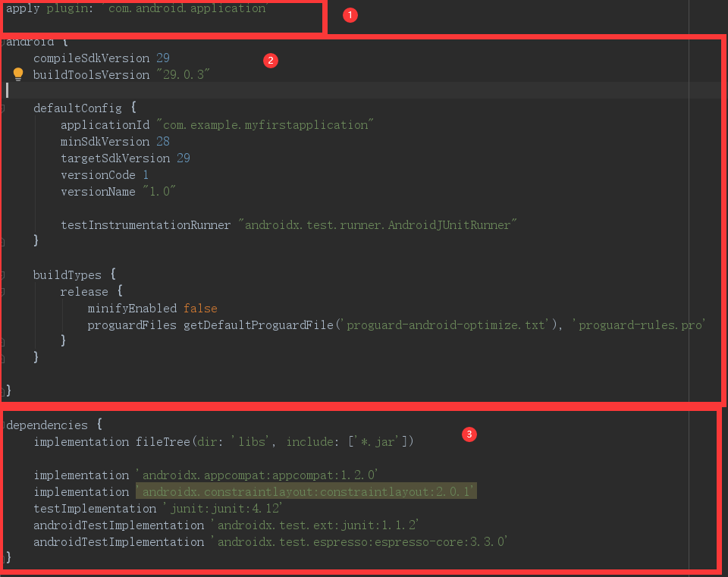Click the minSdkVersion property name
This screenshot has height=577, width=728.
[x=105, y=142]
